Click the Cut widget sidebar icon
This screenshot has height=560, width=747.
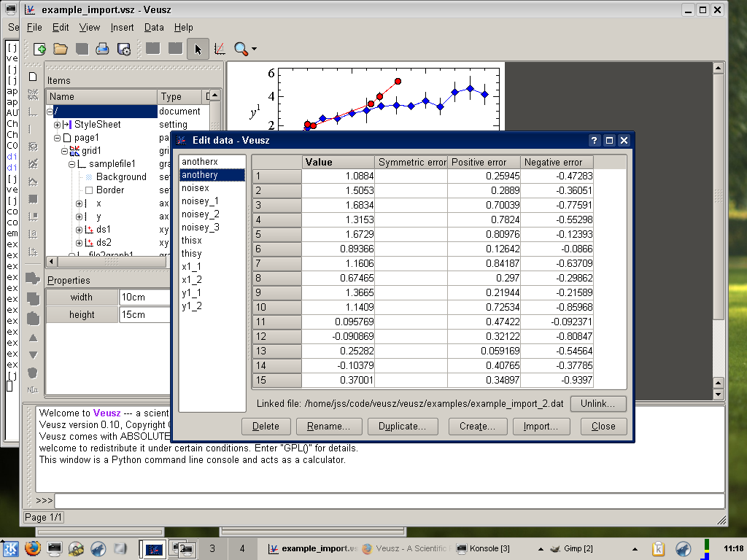point(33,279)
